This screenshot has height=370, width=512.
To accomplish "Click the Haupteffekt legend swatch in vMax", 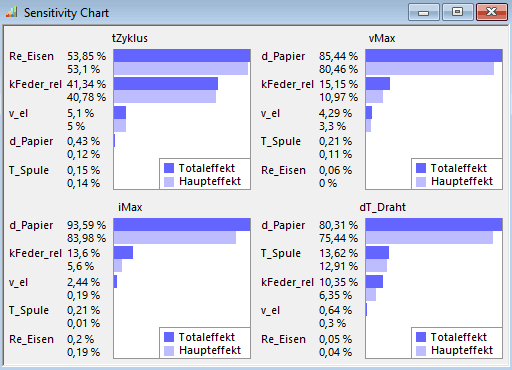I will [421, 182].
